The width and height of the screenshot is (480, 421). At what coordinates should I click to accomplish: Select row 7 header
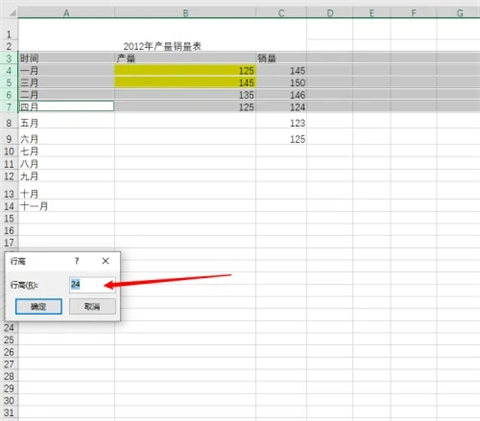[x=9, y=107]
